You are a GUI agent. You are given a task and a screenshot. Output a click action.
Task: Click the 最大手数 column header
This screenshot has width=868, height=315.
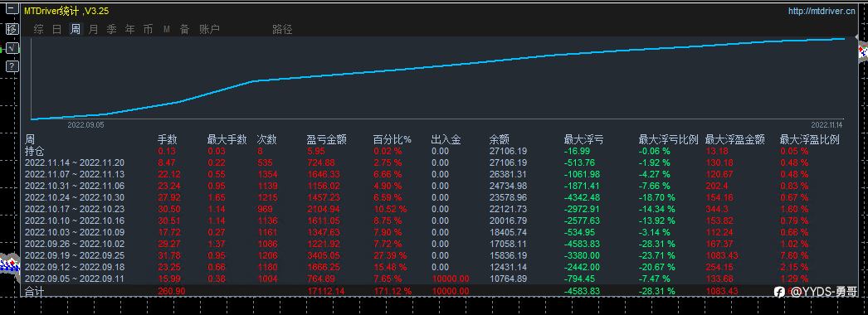(x=227, y=140)
